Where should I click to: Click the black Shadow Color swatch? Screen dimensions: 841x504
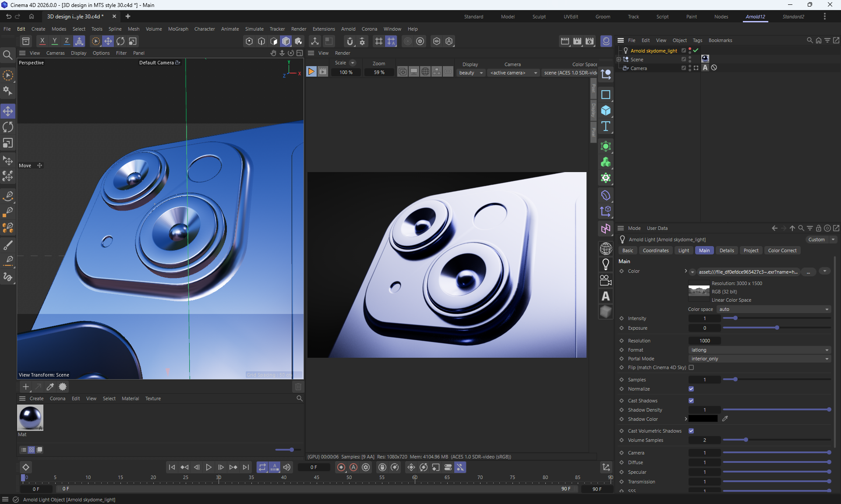click(703, 419)
